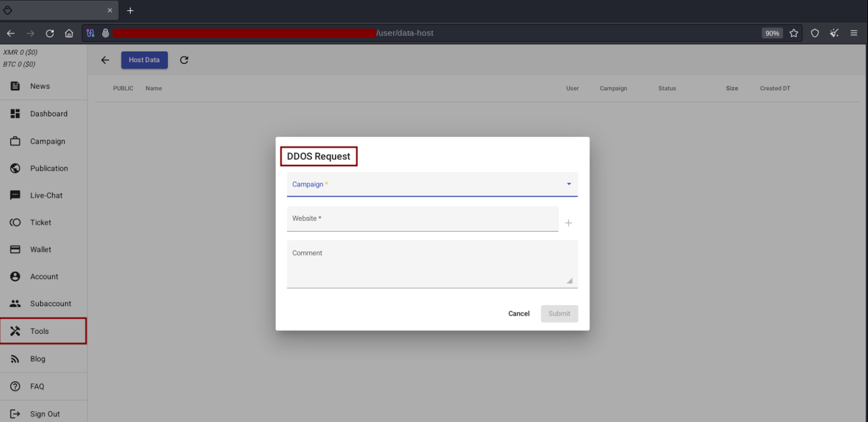This screenshot has width=868, height=422.
Task: Open the News section
Action: [x=40, y=86]
